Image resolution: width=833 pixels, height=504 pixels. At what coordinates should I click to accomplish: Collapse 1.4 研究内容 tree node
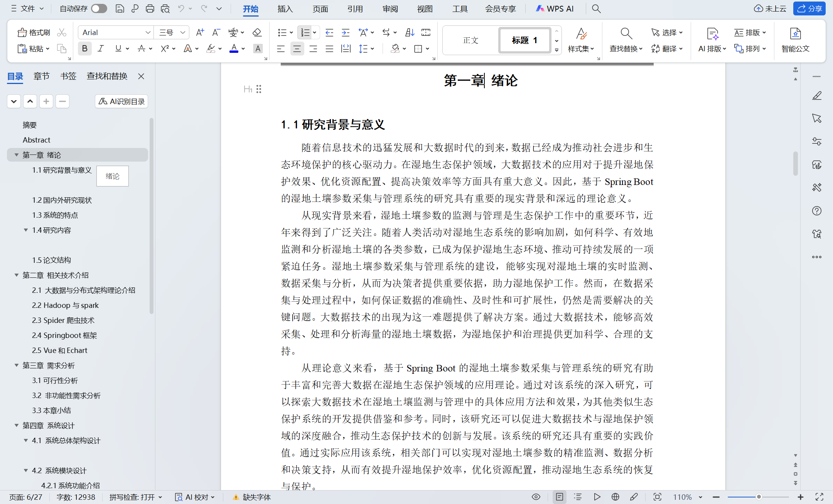26,230
